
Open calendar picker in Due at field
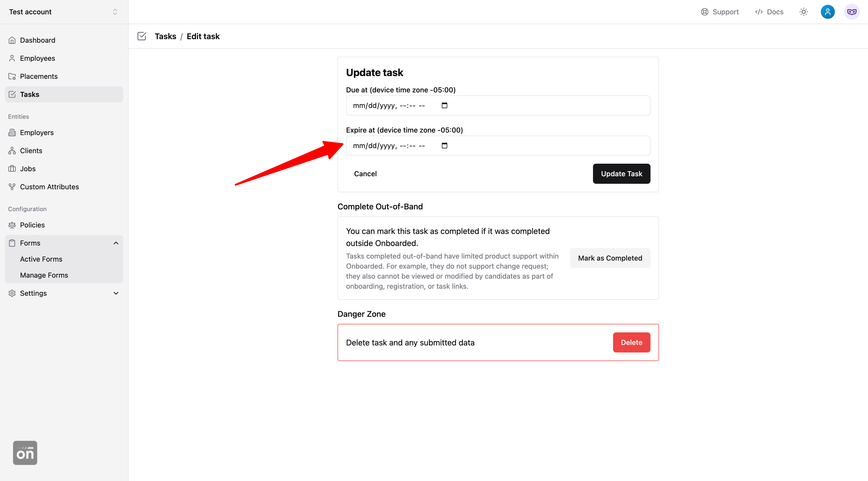point(445,105)
